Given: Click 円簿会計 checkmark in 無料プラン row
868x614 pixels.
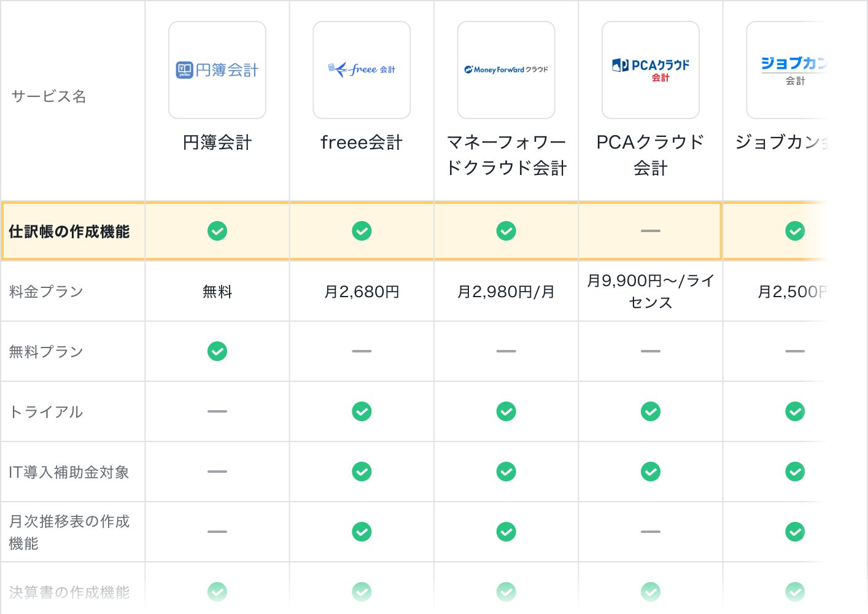Looking at the screenshot, I should (x=217, y=351).
